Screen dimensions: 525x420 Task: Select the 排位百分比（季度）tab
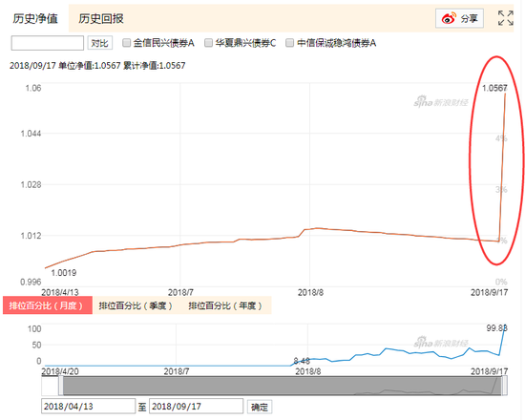(136, 305)
